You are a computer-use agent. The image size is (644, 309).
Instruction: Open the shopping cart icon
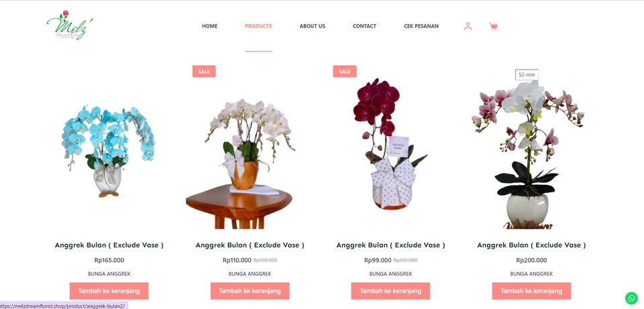(x=493, y=26)
